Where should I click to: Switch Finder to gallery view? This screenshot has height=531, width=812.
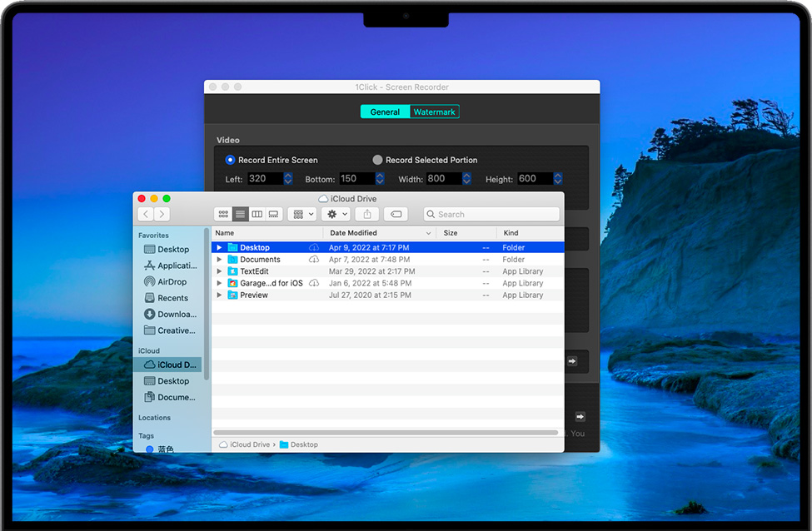click(274, 214)
